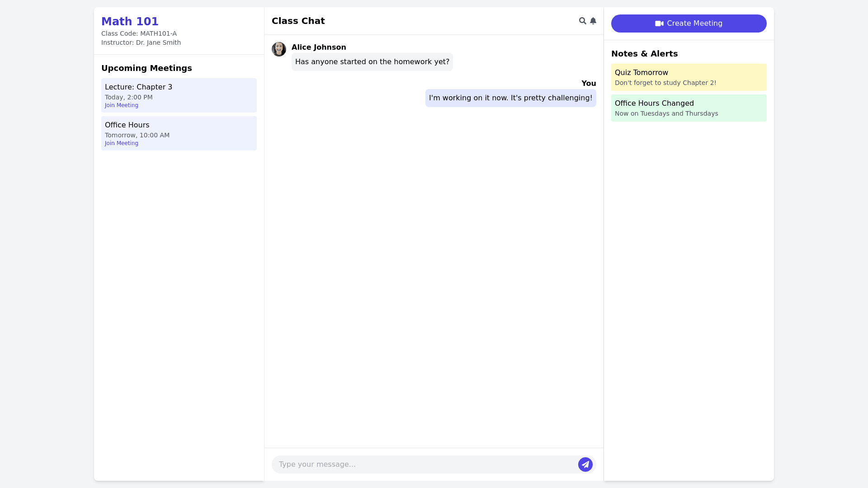Screen dimensions: 868x488
Task: Open notifications with the bell icon
Action: pyautogui.click(x=593, y=21)
